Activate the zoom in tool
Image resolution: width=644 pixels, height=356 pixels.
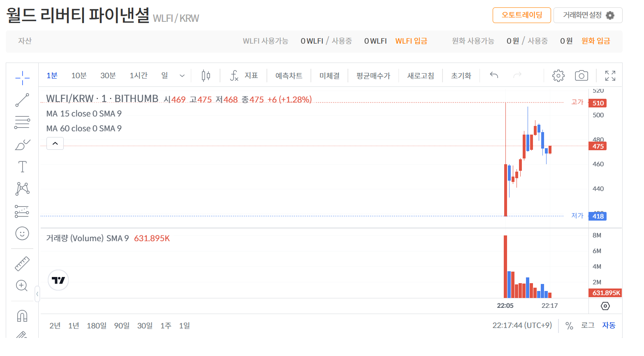[x=22, y=286]
